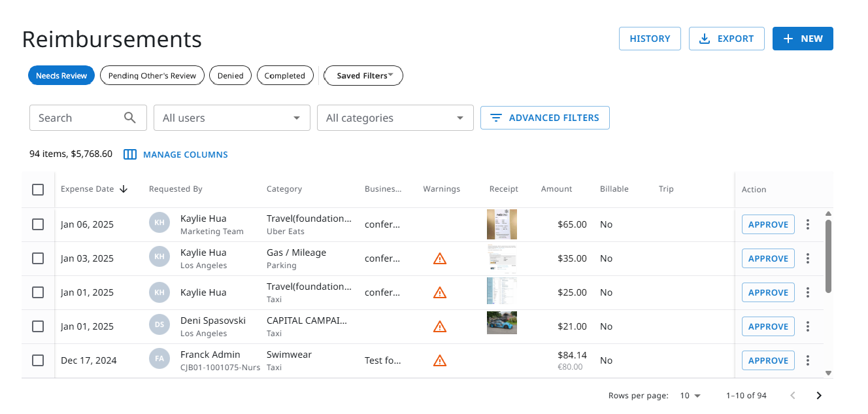The height and width of the screenshot is (414, 868).
Task: Sort by Expense Date using the arrow icon
Action: 124,189
